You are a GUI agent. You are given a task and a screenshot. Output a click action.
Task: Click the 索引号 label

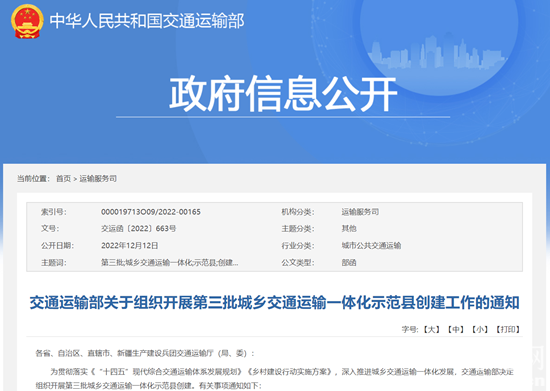[54, 212]
